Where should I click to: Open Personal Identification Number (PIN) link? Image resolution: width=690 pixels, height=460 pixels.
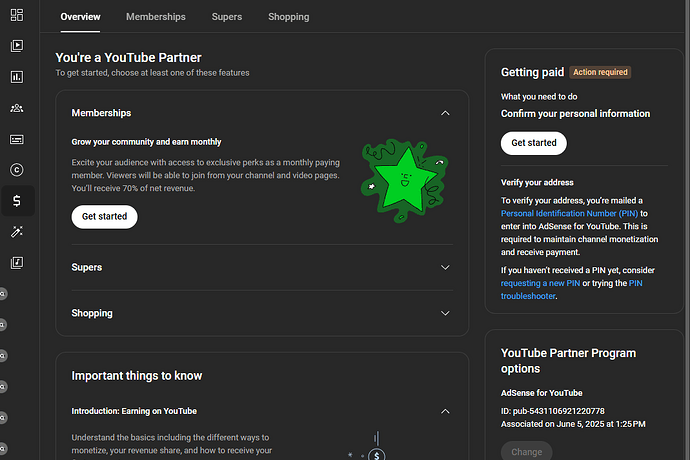[x=570, y=213]
